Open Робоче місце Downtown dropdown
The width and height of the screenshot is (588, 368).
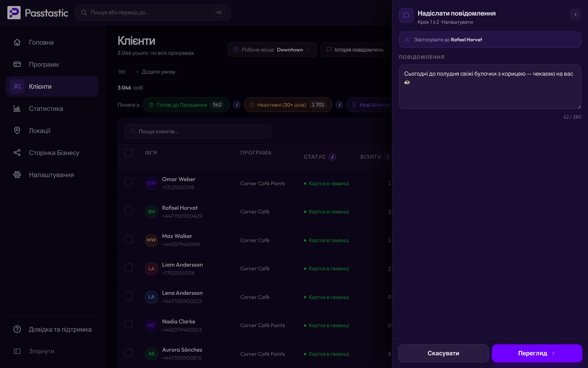pyautogui.click(x=272, y=49)
